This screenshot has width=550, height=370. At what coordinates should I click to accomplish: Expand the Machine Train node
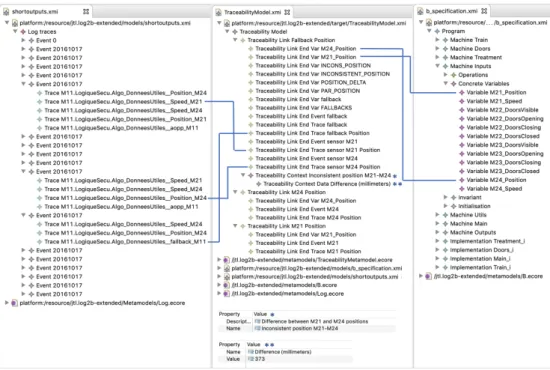tap(437, 40)
